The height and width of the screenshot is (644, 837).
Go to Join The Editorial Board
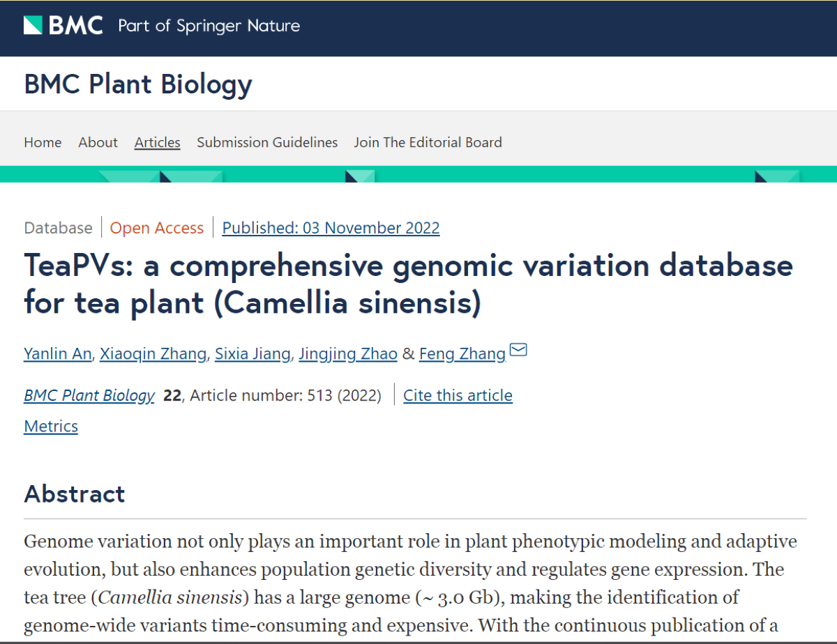(x=428, y=142)
